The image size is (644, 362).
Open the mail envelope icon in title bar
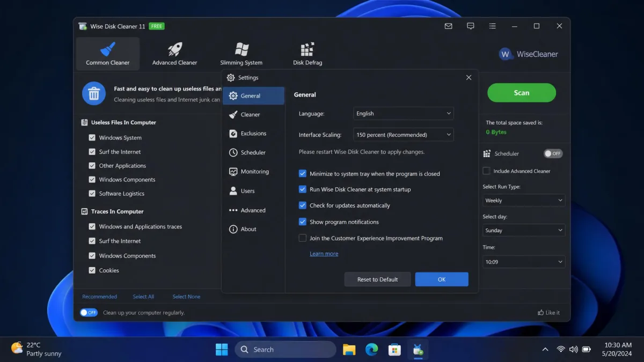449,26
